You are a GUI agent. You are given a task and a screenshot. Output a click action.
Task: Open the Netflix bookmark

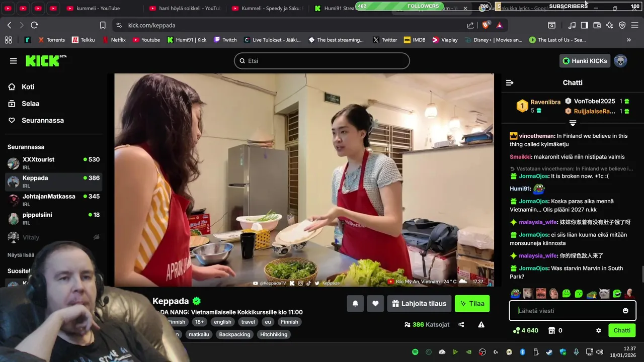[114, 40]
